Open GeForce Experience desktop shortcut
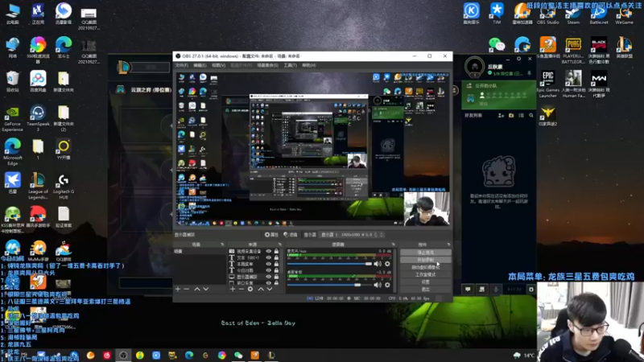The width and height of the screenshot is (644, 362). click(12, 118)
